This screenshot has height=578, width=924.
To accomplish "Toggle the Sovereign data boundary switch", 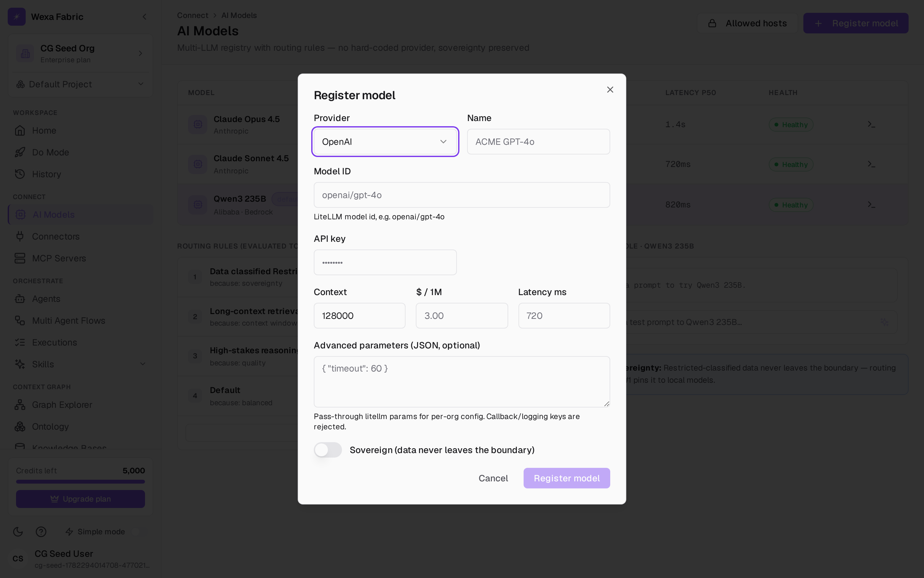I will click(328, 450).
